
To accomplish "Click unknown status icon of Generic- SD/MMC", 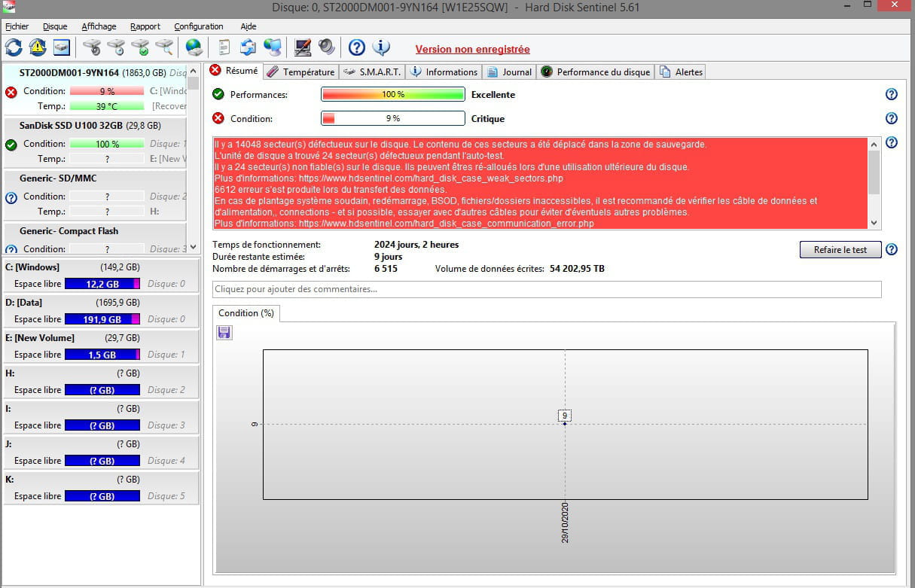I will pos(11,198).
